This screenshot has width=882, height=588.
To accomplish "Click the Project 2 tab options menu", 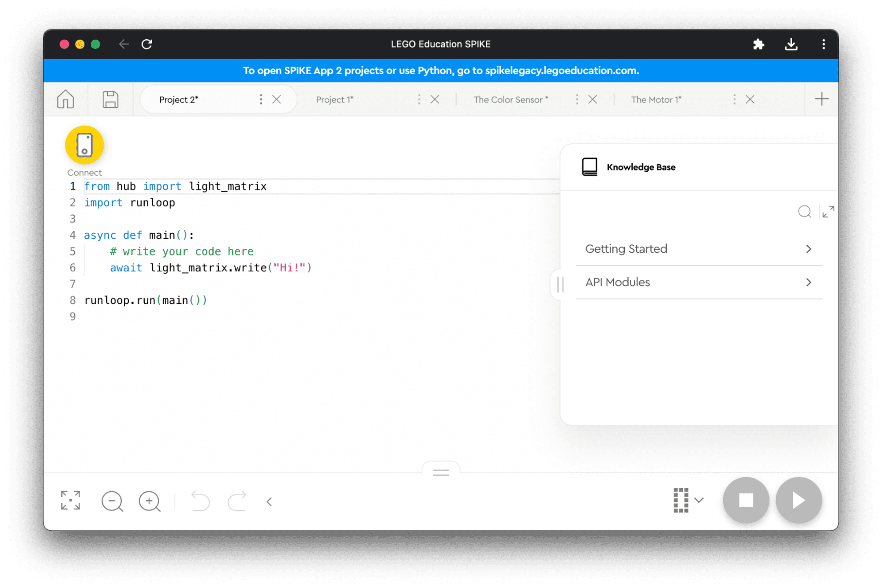I will [261, 100].
